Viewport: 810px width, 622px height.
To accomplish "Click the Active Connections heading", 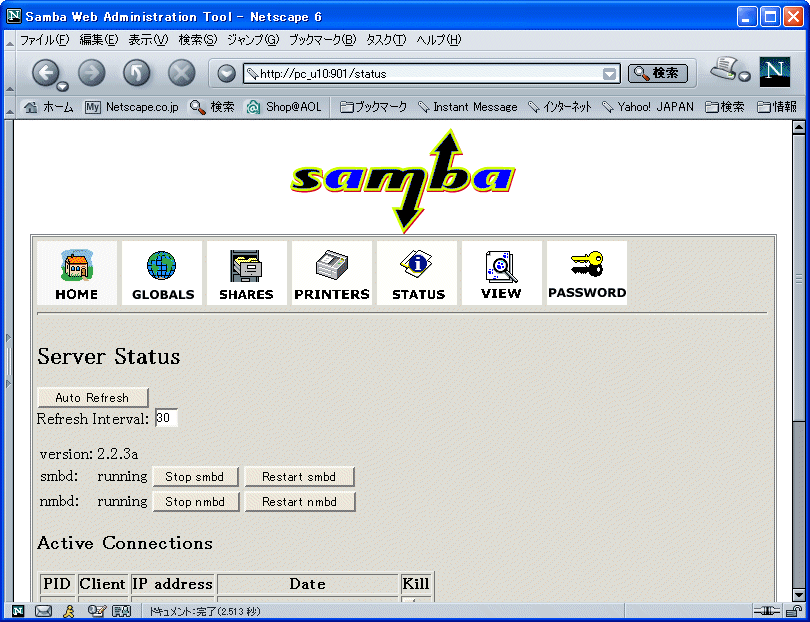I will 125,543.
